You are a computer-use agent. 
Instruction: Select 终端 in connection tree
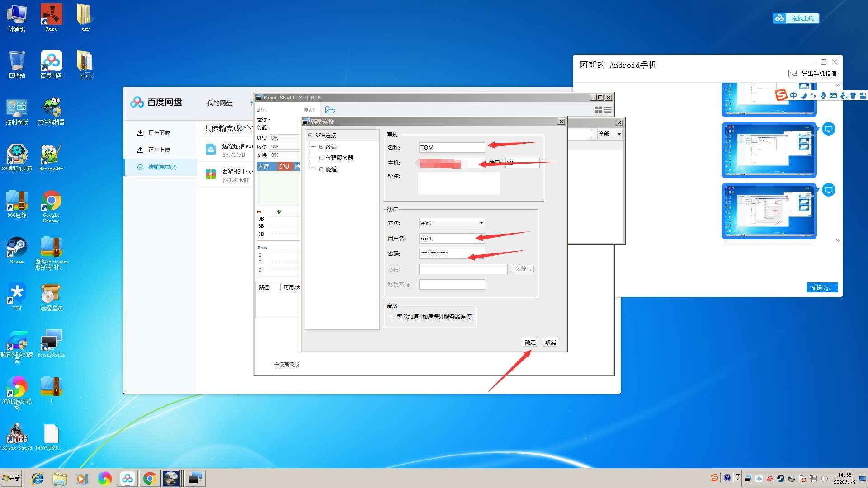[331, 146]
